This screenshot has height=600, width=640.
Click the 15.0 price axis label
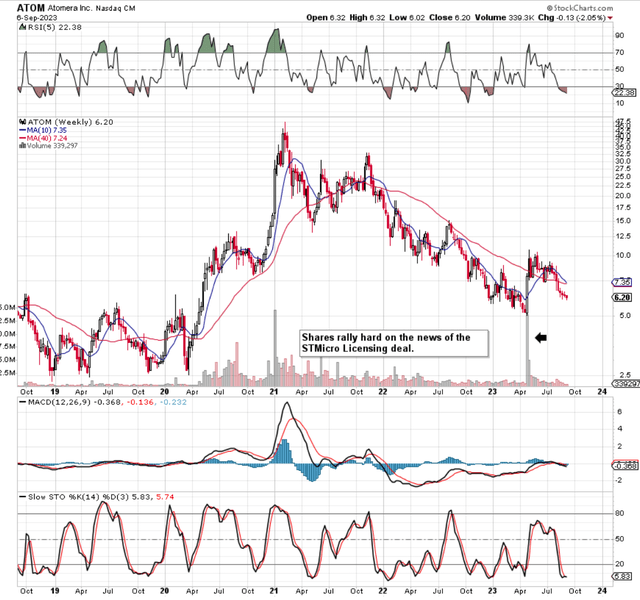click(623, 221)
